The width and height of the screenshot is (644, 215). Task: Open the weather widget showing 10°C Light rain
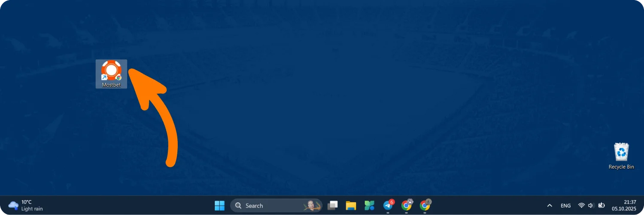[25, 205]
